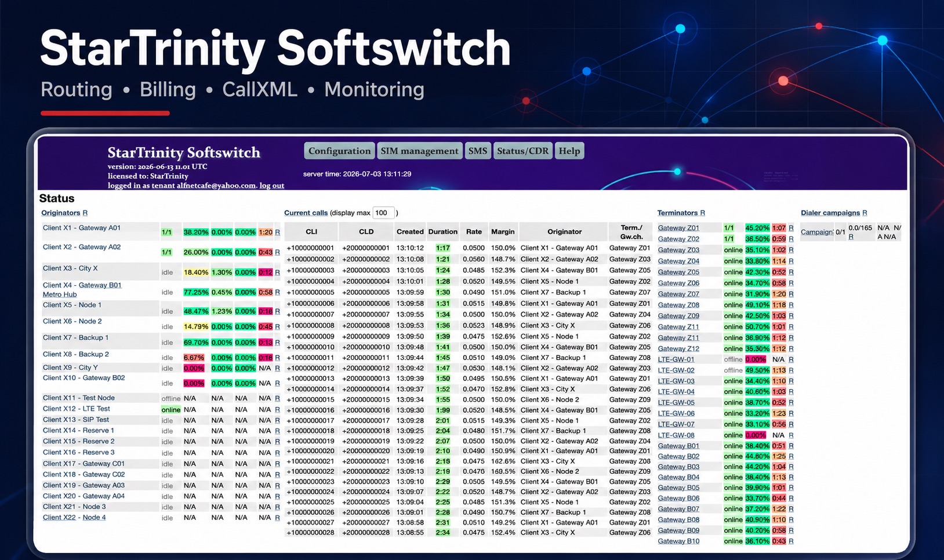
Task: Select 77.25% cell in Client X4 row
Action: point(196,292)
